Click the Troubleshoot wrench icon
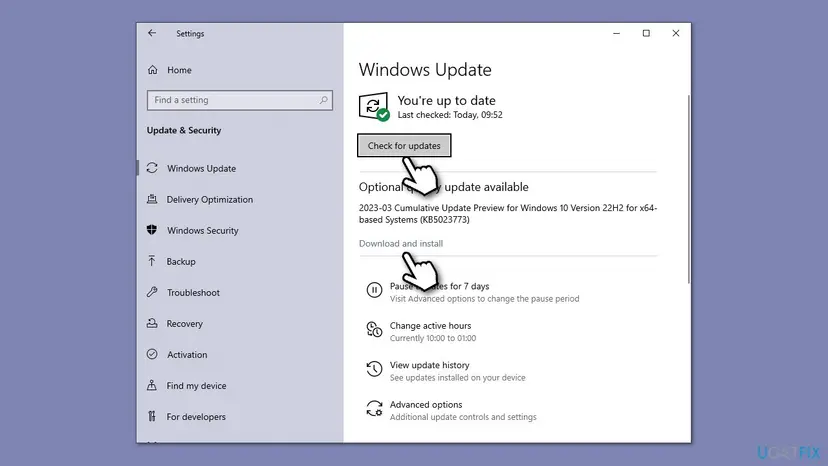Viewport: 828px width, 466px height. (x=152, y=292)
